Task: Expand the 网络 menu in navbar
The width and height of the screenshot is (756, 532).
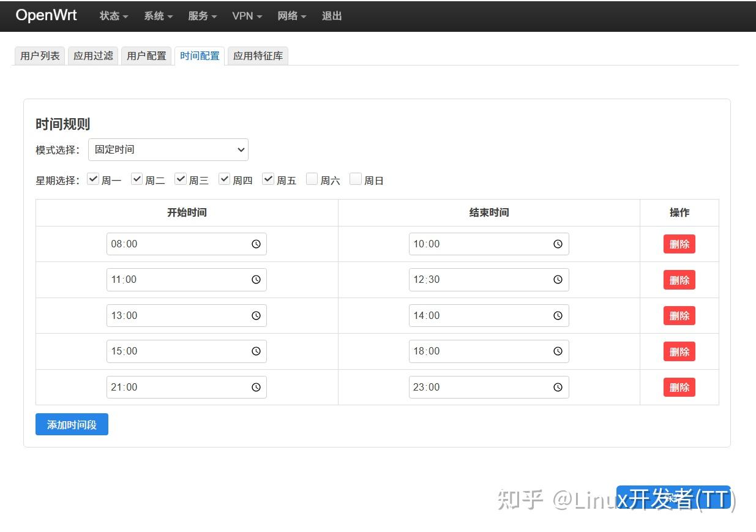Action: click(292, 16)
